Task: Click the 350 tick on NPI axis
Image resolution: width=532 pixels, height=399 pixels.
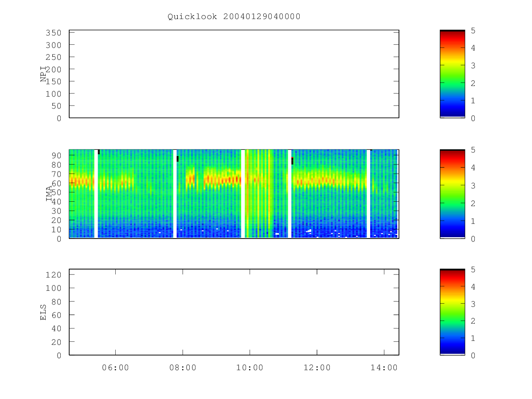Action: point(53,33)
